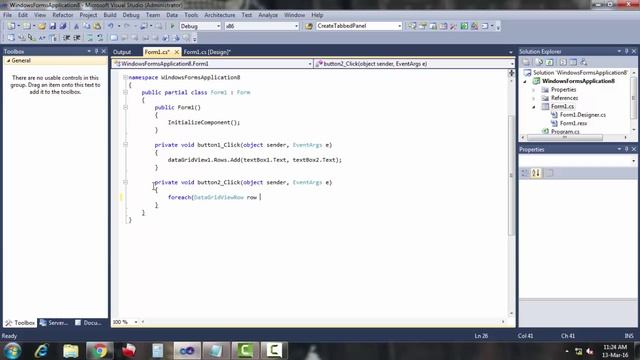Click the Find in Files toolbar icon
This screenshot has width=640, height=360.
(309, 26)
